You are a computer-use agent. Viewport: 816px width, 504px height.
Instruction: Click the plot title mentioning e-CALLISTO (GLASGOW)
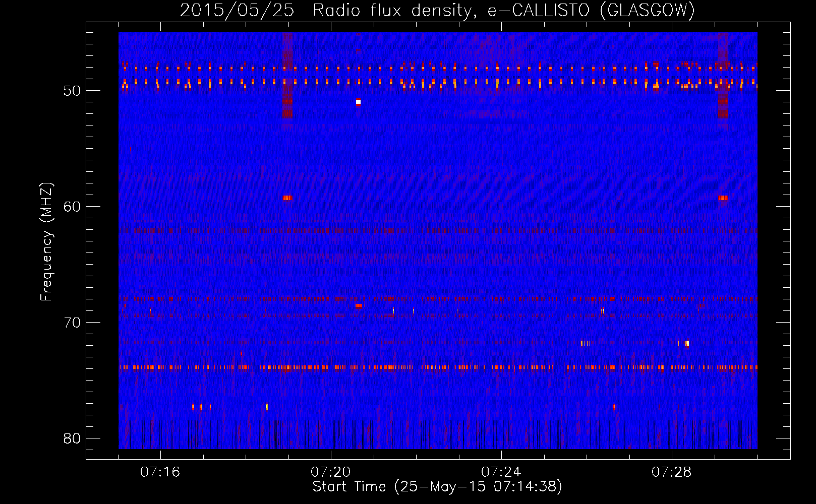[x=437, y=11]
